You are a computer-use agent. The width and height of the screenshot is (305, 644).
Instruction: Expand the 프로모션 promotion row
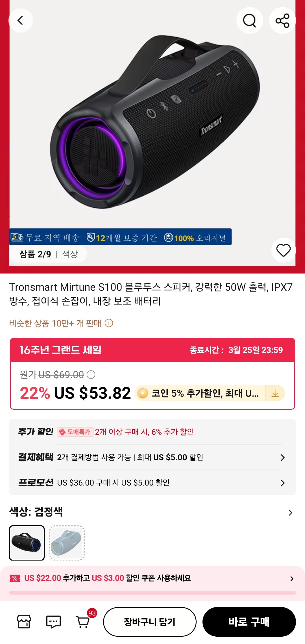click(x=282, y=483)
